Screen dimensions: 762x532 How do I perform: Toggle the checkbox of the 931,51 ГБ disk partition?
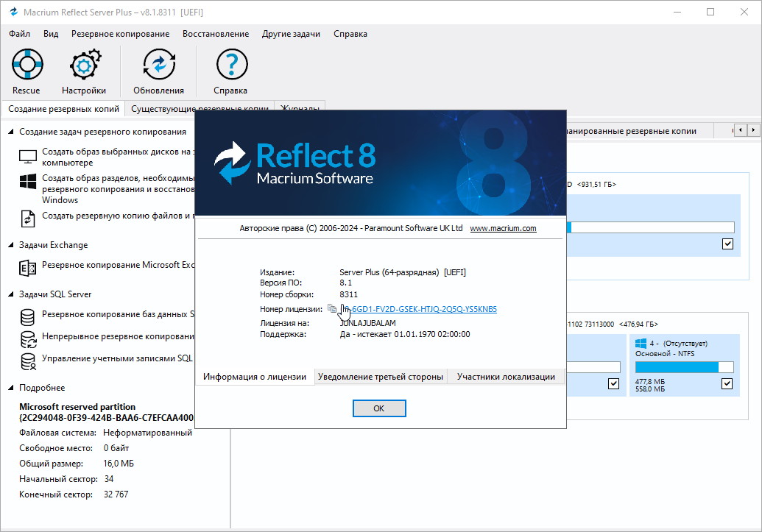click(727, 244)
